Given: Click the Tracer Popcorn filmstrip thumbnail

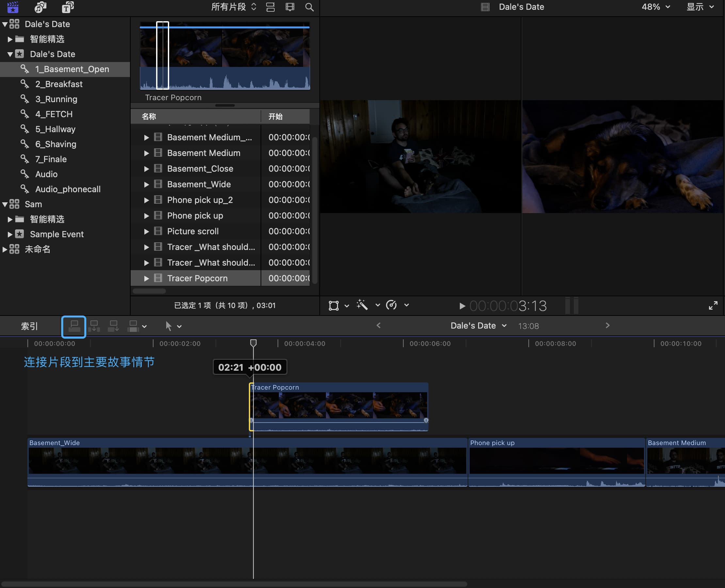Looking at the screenshot, I should point(225,56).
